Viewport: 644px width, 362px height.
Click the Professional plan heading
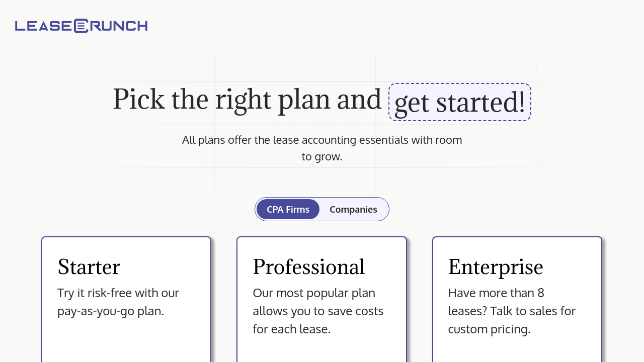coord(308,266)
